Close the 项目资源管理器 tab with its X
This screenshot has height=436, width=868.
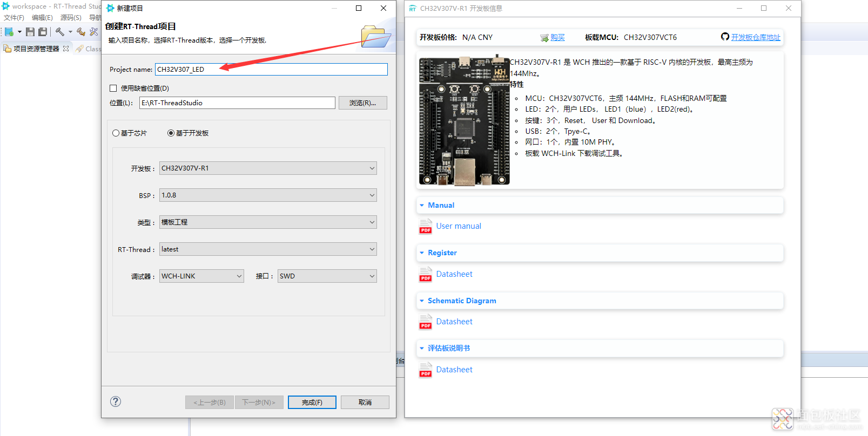66,49
